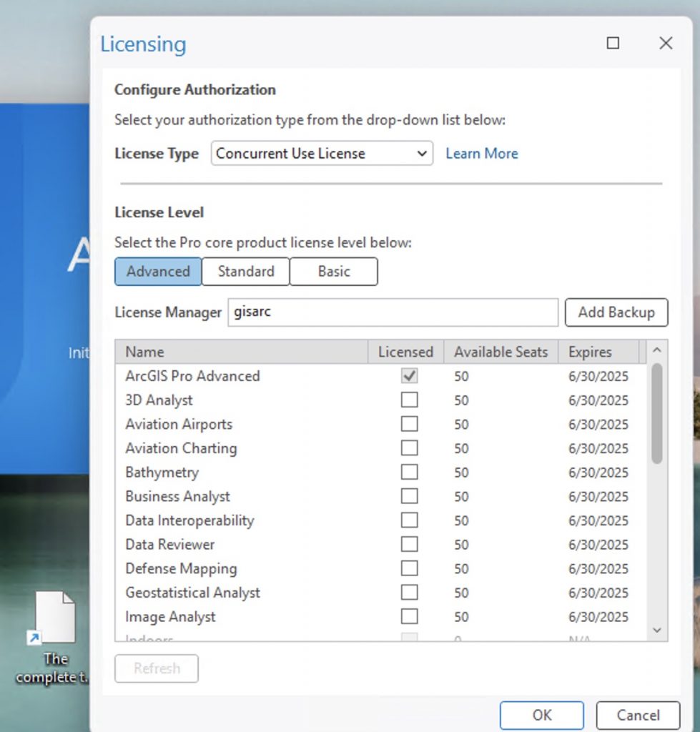Click the 50 seats value for Bathymetry
700x732 pixels.
point(461,473)
